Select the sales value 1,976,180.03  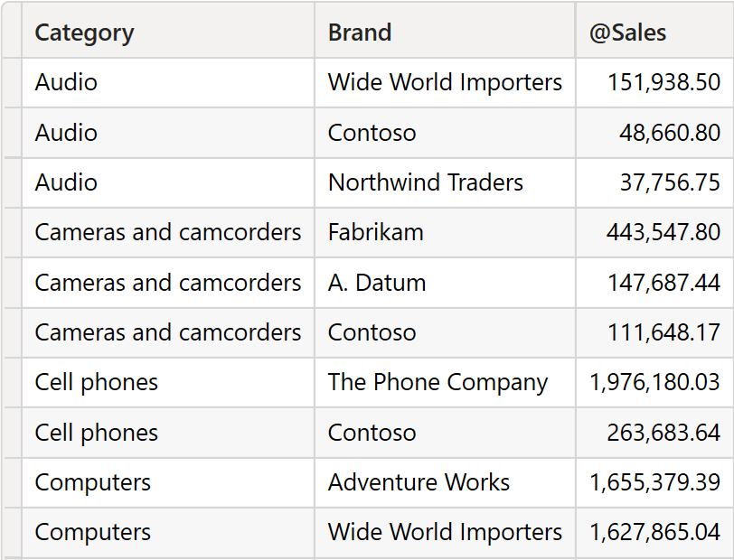pos(655,382)
